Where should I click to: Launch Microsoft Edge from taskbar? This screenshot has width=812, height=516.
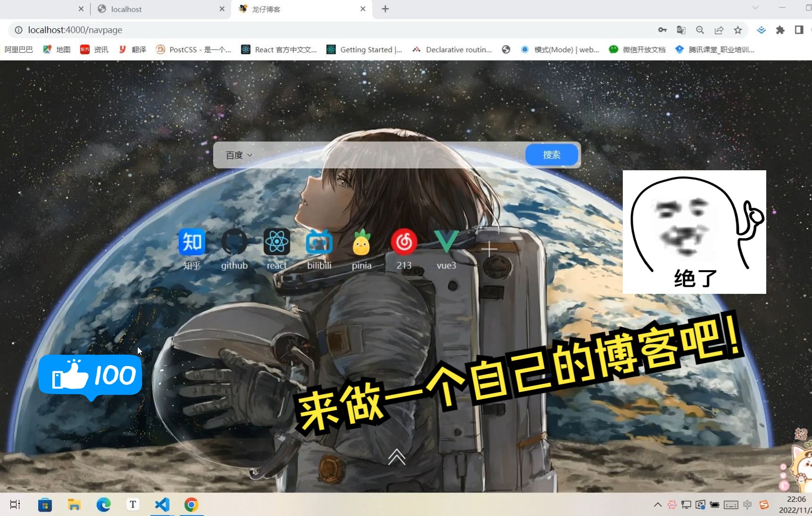103,505
